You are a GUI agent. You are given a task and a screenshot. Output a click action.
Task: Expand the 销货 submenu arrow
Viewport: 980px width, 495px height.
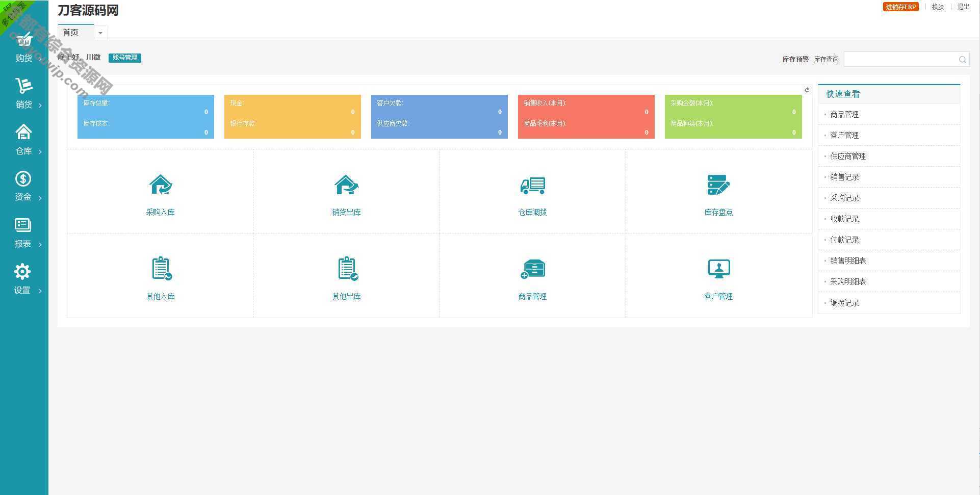(40, 105)
